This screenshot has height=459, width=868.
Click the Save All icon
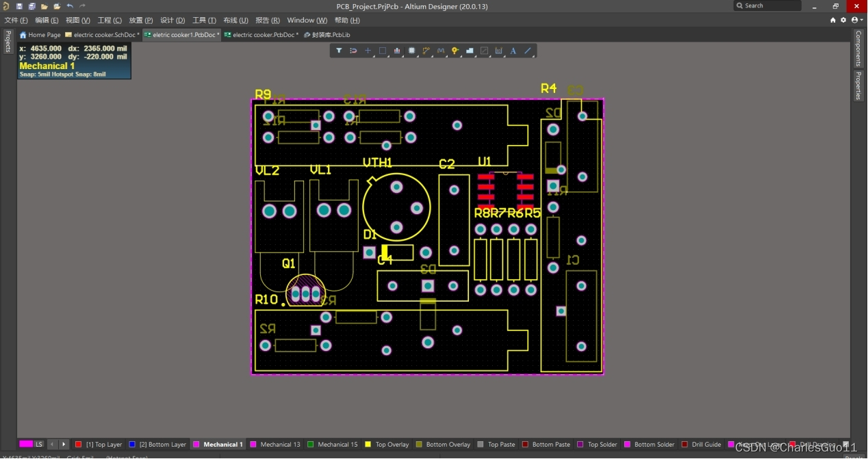point(31,6)
